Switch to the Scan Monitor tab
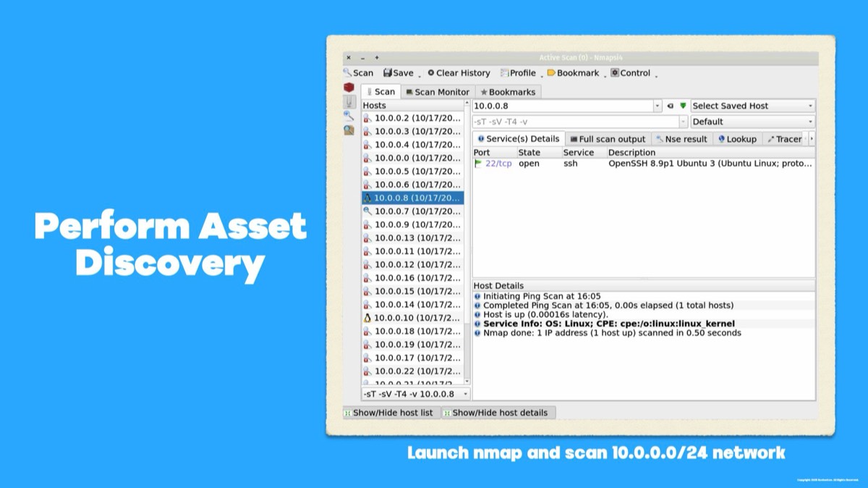Image resolution: width=868 pixels, height=488 pixels. (x=438, y=92)
